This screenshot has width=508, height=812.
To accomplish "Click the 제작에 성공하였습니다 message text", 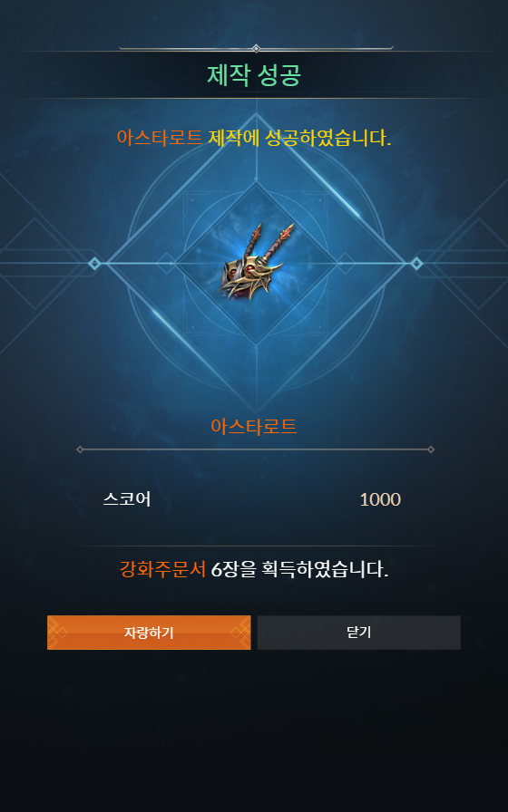I will [x=299, y=138].
